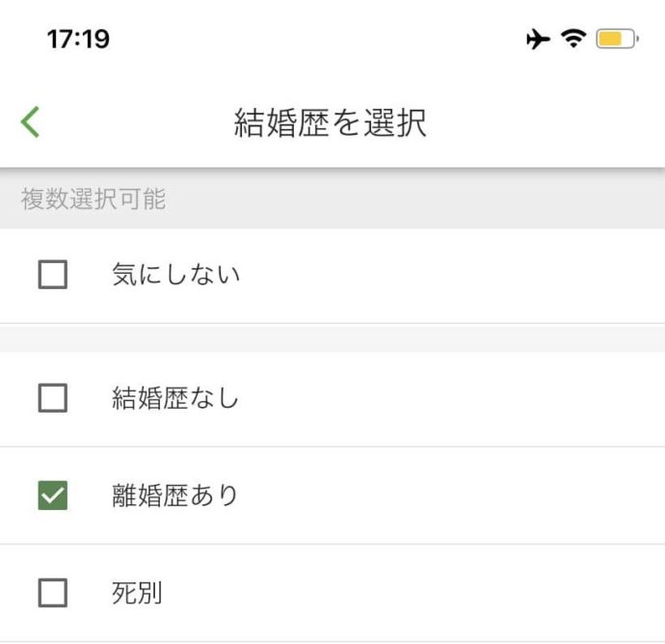The image size is (665, 644).
Task: Tap the Wi-Fi signal status icon
Action: pyautogui.click(x=573, y=39)
